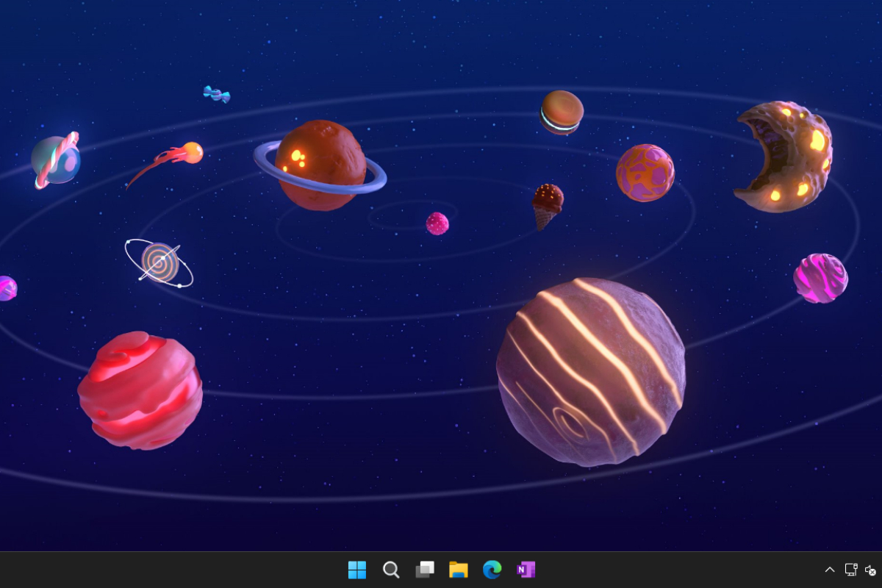Click the floating hamburger on the wallpaper
Viewport: 882px width, 588px height.
tap(562, 112)
